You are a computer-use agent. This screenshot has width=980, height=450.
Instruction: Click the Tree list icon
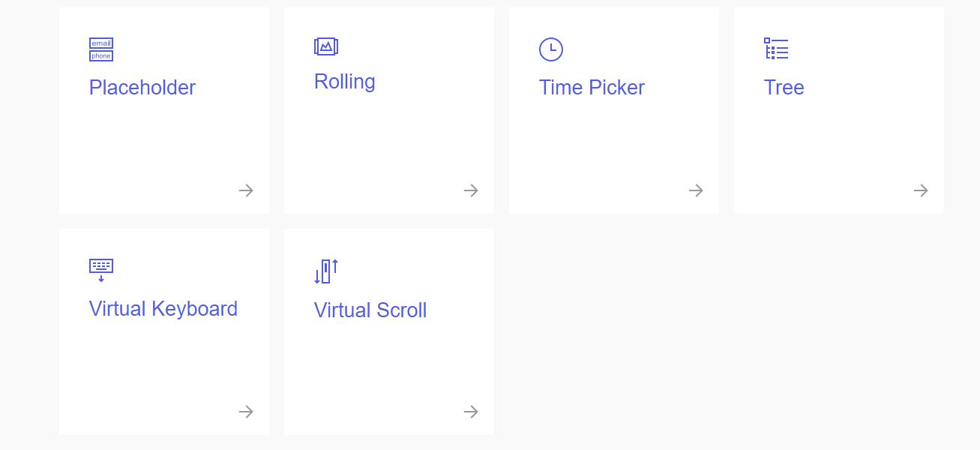pos(776,49)
